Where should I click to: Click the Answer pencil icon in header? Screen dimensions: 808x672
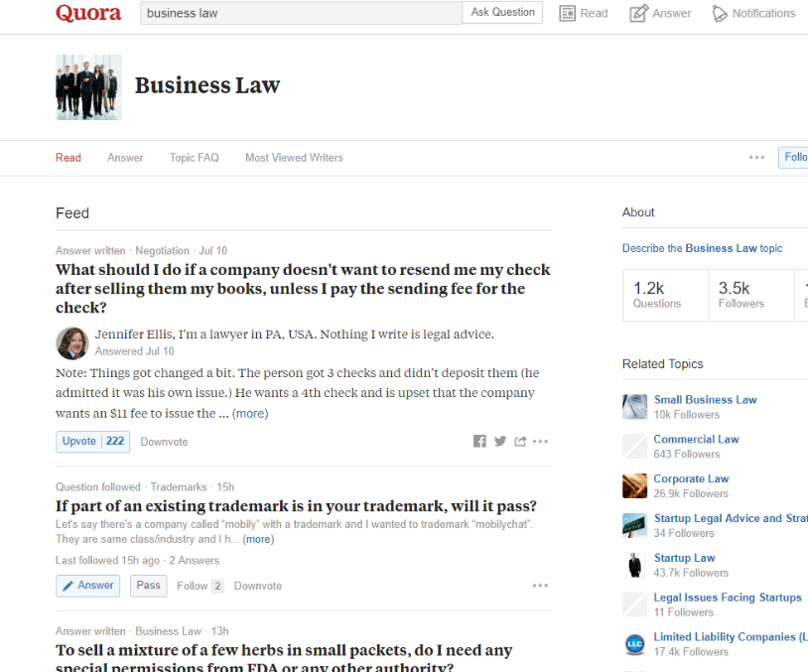point(638,13)
